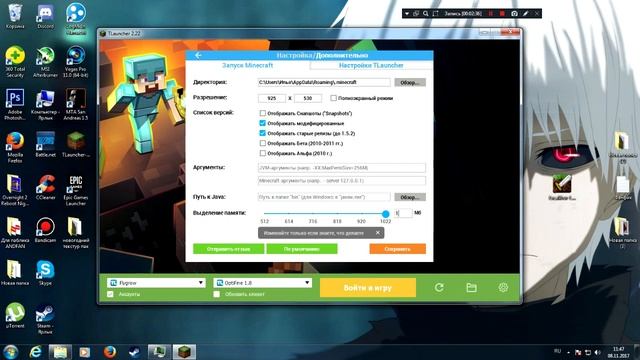Toggle the Аккаунты checkbox in bottom bar
The image size is (640, 360).
pyautogui.click(x=110, y=294)
